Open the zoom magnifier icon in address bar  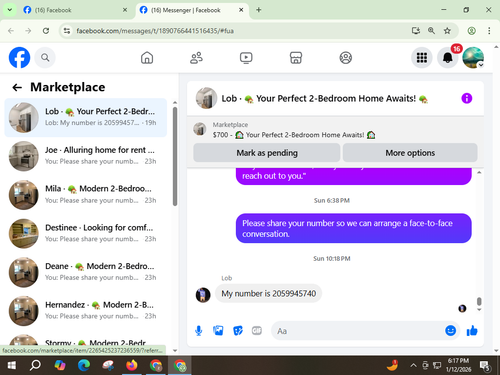click(x=431, y=31)
